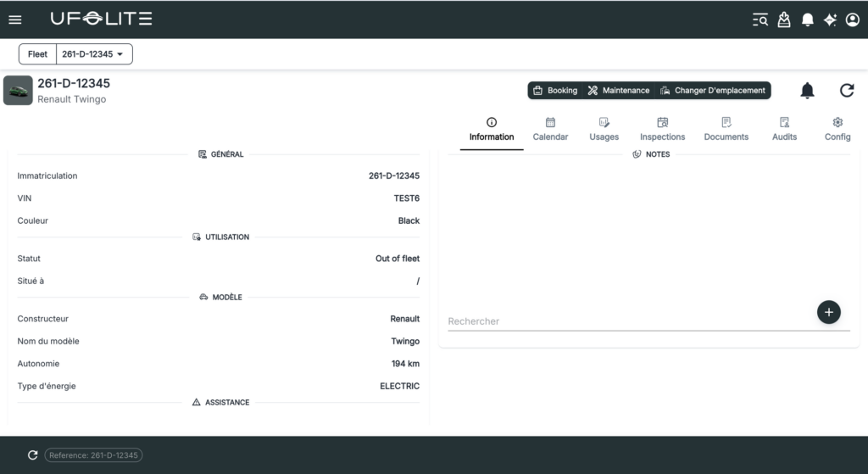Screen dimensions: 868x474
Task: Add a new note with plus button
Action: (828, 312)
